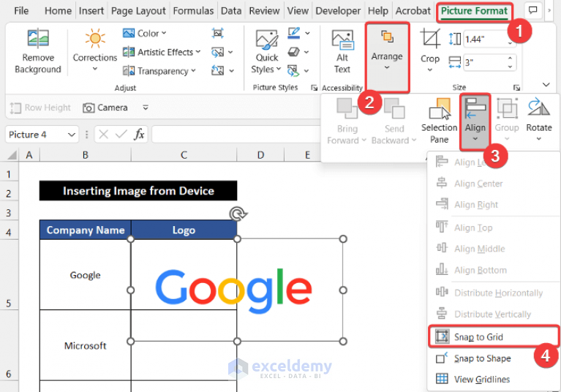561x392 pixels.
Task: Open the Comments icon
Action: pos(532,10)
